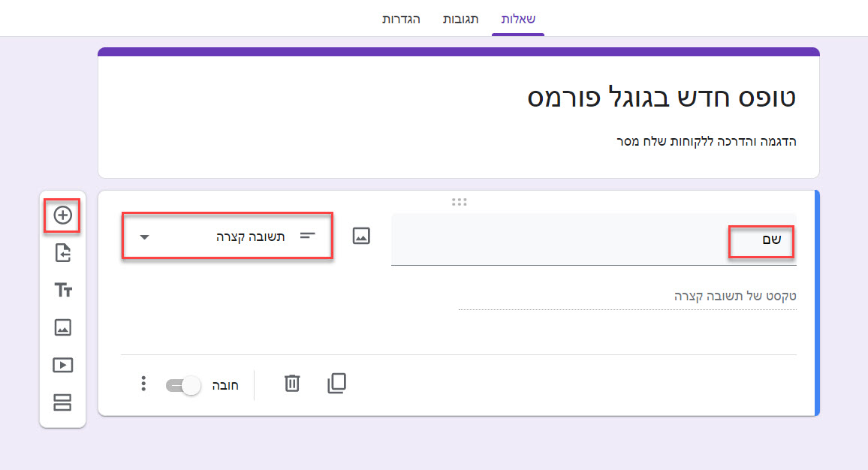The height and width of the screenshot is (470, 868).
Task: Click the drag handle dots atop question
Action: coord(459,202)
